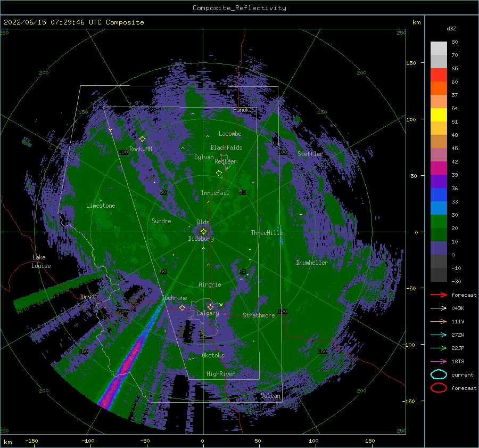Click the 04DK legend text
The height and width of the screenshot is (448, 479).
458,308
